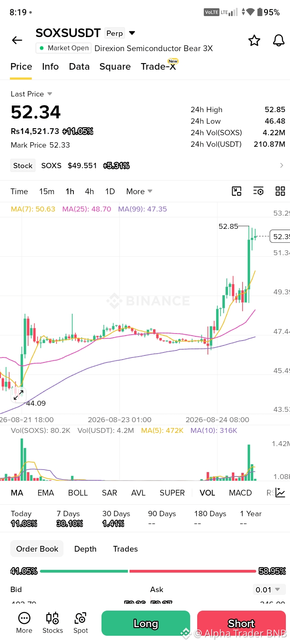290x644 pixels.
Task: Select the 1h chart interval
Action: (70, 191)
